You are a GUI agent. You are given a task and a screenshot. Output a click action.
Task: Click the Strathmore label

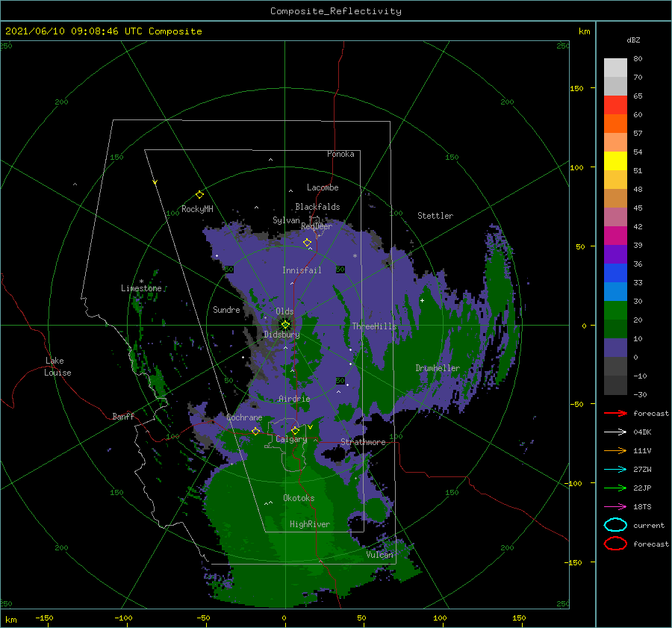pyautogui.click(x=363, y=442)
